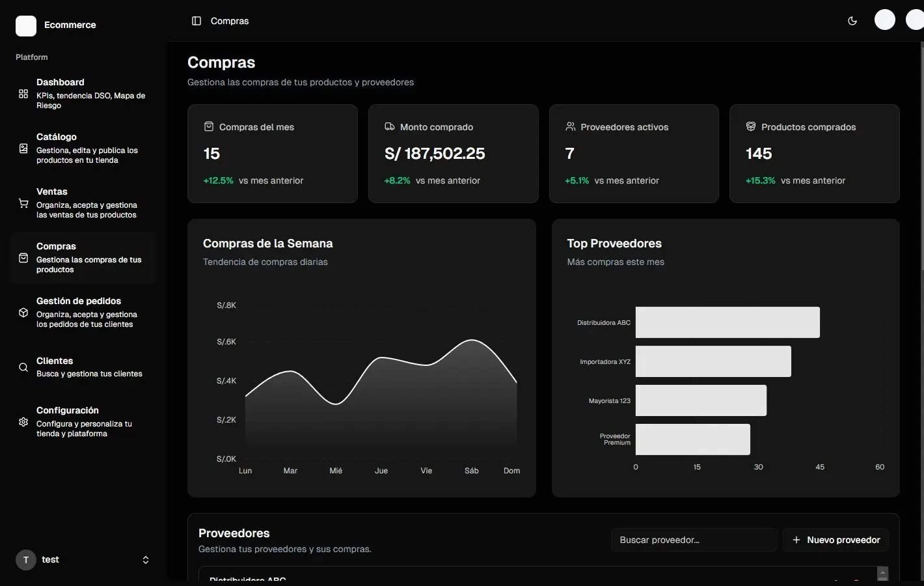The height and width of the screenshot is (586, 924).
Task: Click the Ventas shopping cart icon
Action: (x=23, y=202)
